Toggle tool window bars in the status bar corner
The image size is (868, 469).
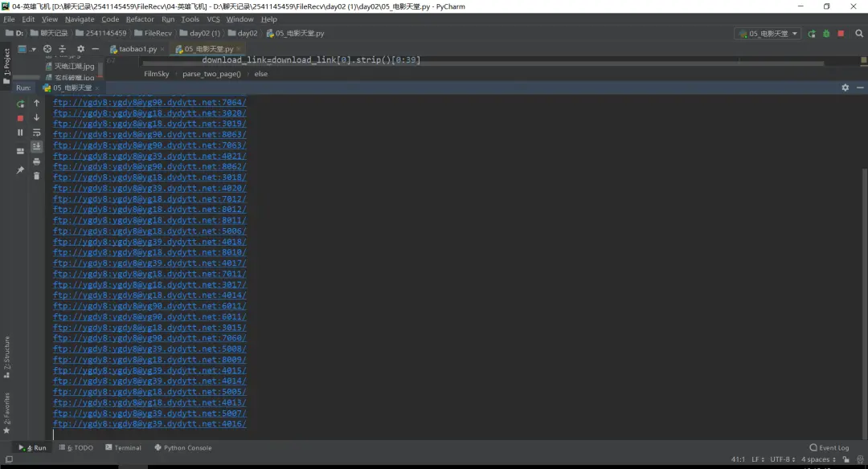pyautogui.click(x=9, y=459)
